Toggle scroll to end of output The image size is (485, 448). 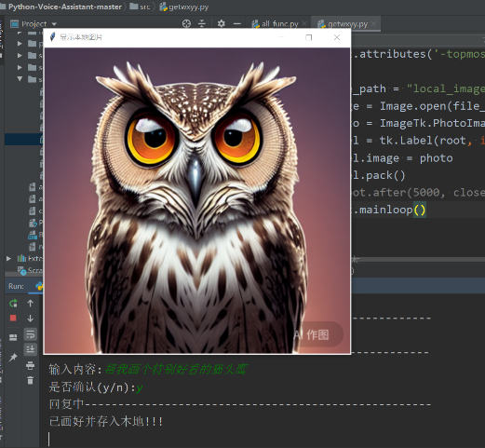click(x=30, y=349)
